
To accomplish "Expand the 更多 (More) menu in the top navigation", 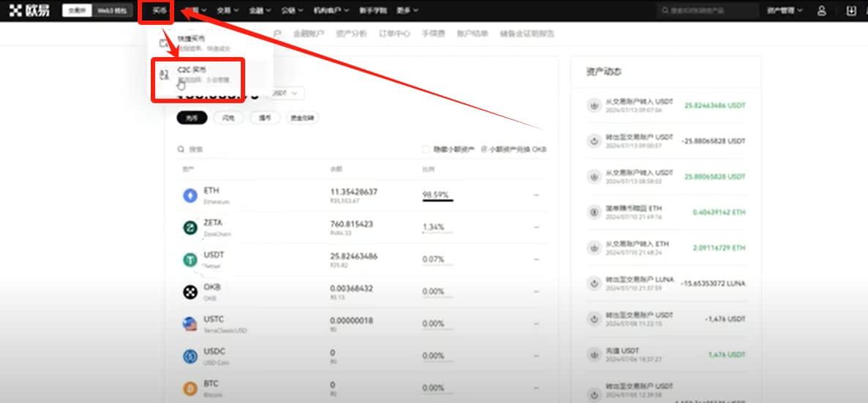I will (408, 10).
